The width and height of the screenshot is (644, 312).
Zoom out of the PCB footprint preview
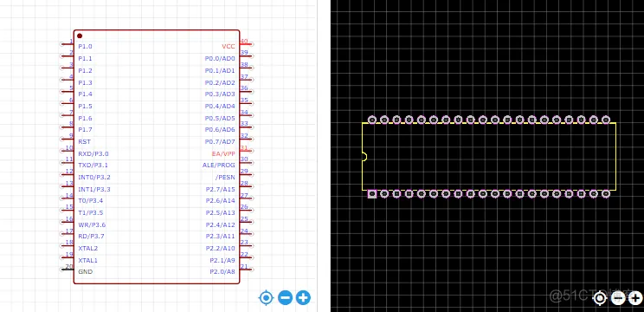tap(618, 297)
